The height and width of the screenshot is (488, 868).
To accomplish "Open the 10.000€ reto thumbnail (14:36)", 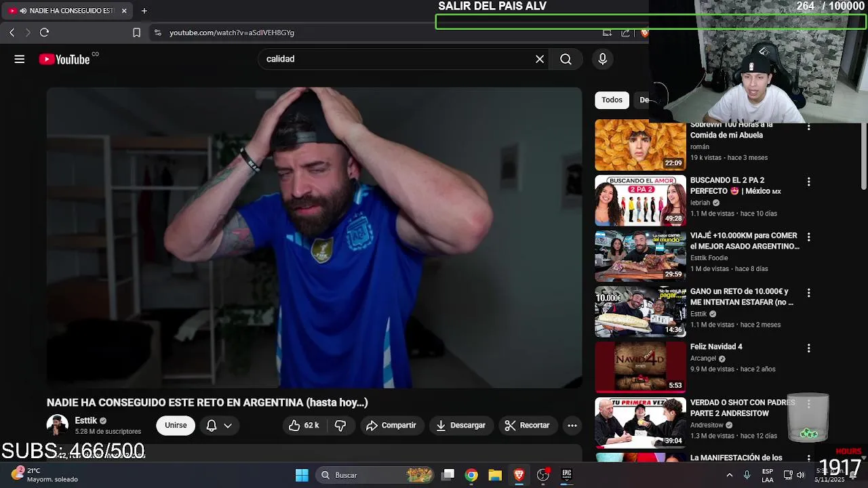I will pyautogui.click(x=641, y=312).
